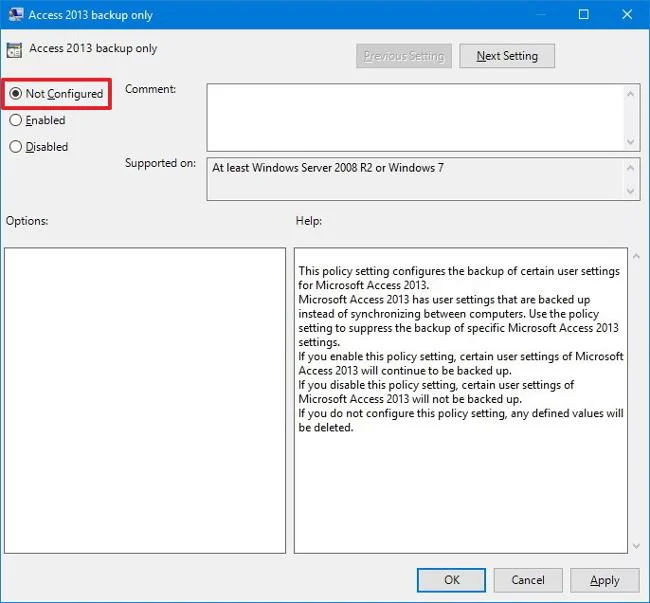
Task: Click the 'Help:' label
Action: [x=309, y=221]
